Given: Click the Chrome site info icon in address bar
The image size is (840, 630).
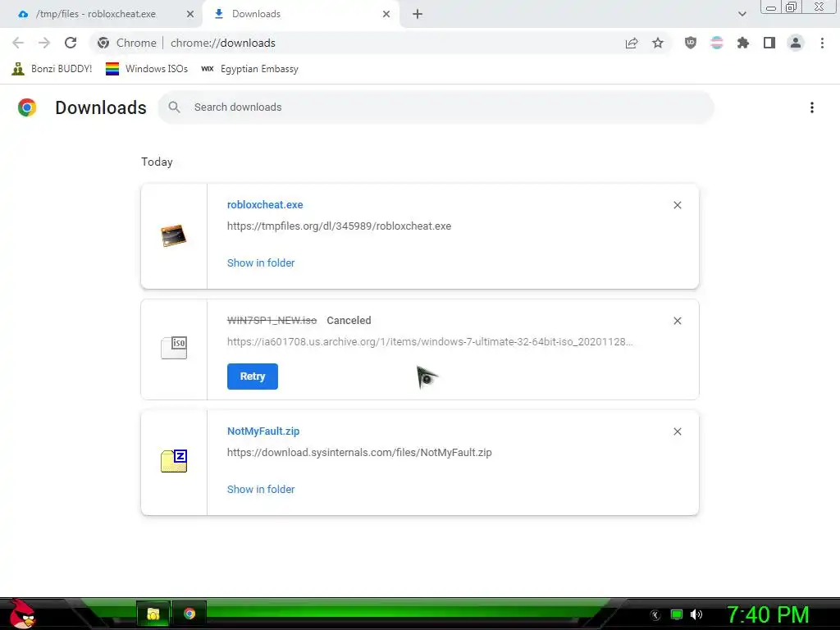Looking at the screenshot, I should coord(103,43).
